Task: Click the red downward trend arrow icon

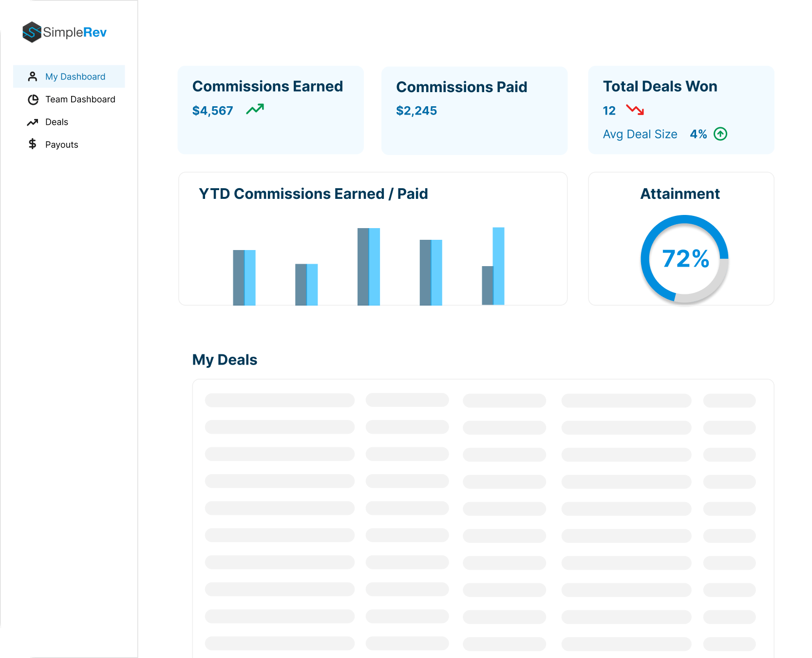Action: (x=635, y=110)
